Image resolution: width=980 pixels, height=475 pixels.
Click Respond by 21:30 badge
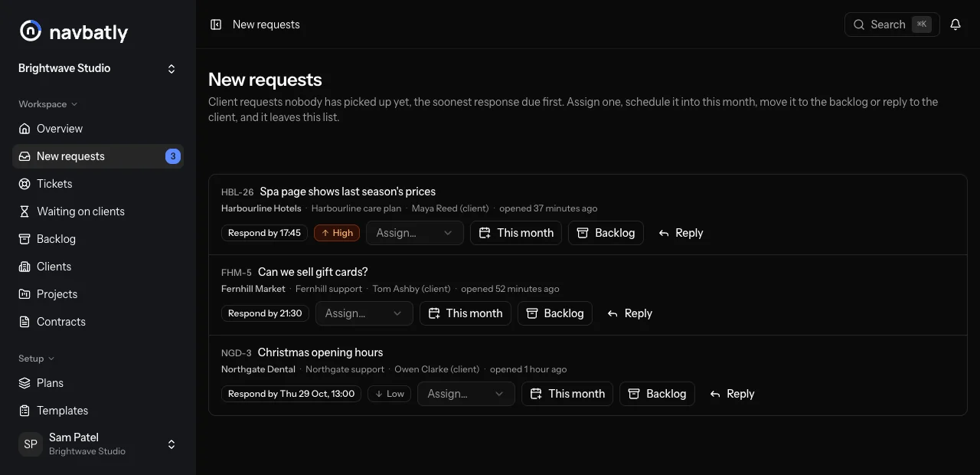(x=265, y=313)
